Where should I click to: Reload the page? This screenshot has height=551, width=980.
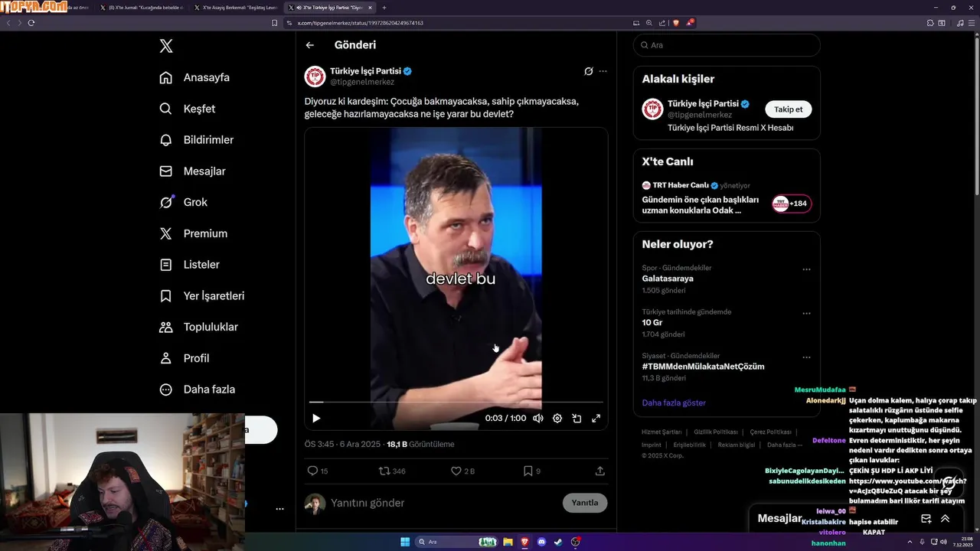(x=31, y=23)
